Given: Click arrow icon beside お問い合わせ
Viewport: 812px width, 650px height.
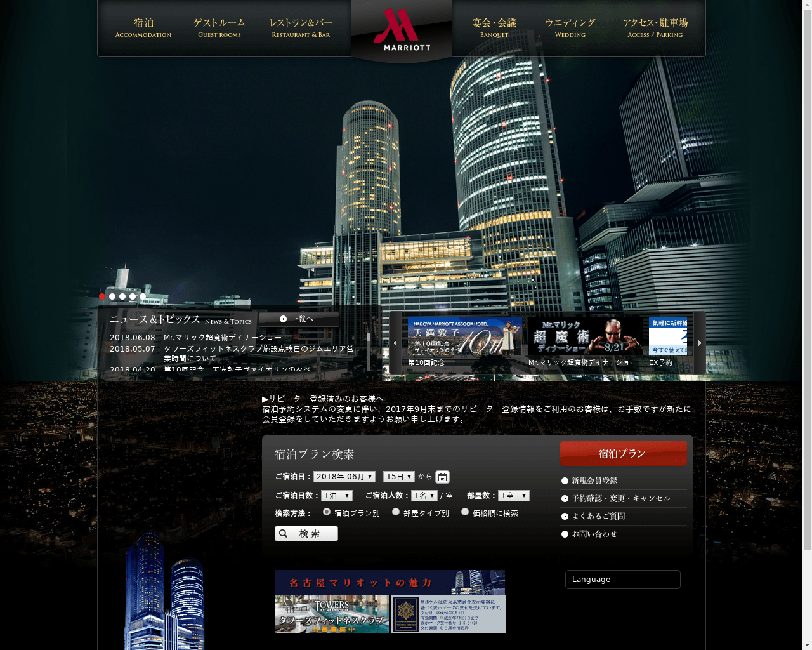Looking at the screenshot, I should point(565,534).
